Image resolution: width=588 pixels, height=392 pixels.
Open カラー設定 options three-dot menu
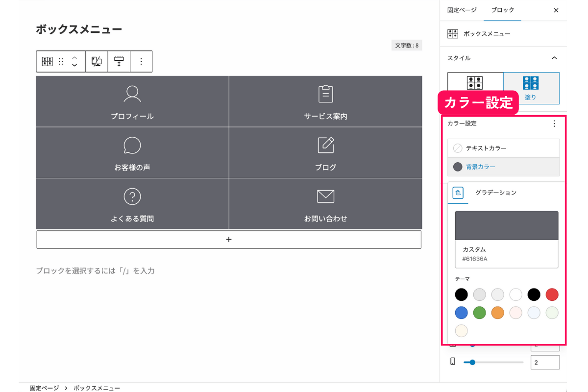[554, 123]
